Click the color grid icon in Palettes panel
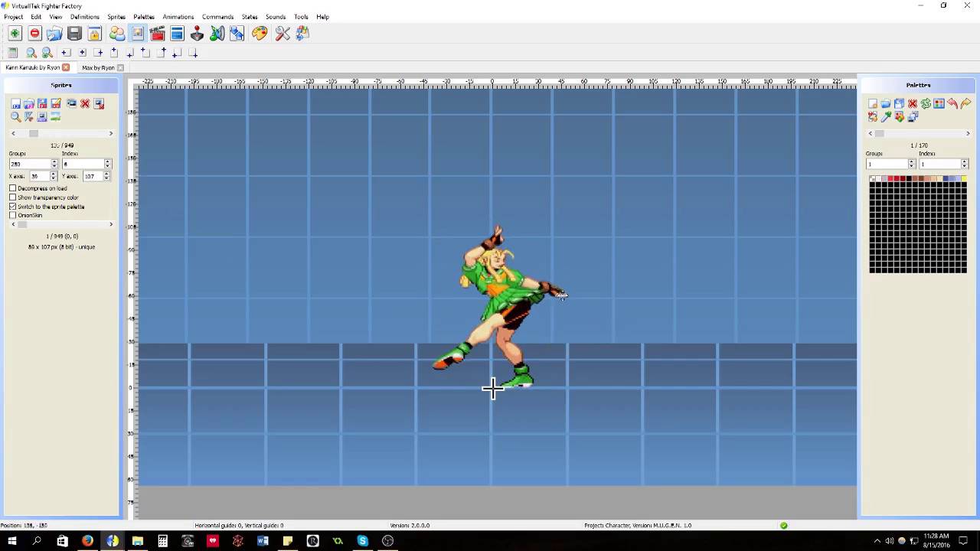This screenshot has height=551, width=980. click(939, 103)
